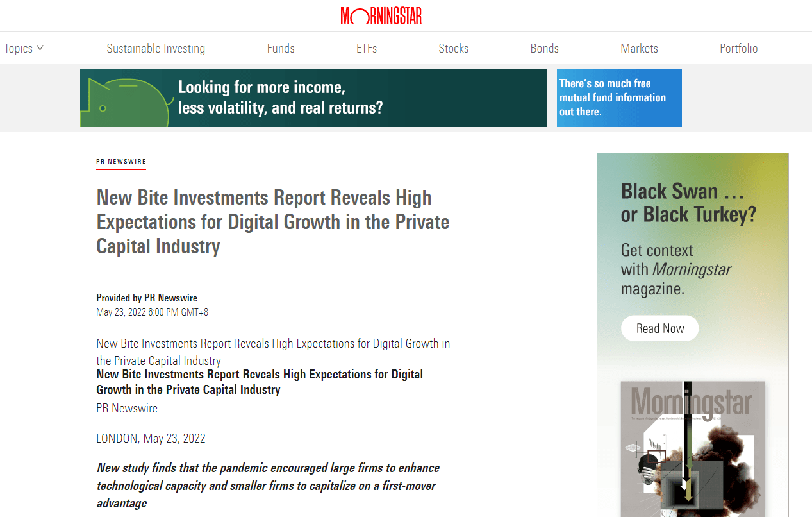Open the Markets section
The image size is (812, 517).
click(x=640, y=48)
